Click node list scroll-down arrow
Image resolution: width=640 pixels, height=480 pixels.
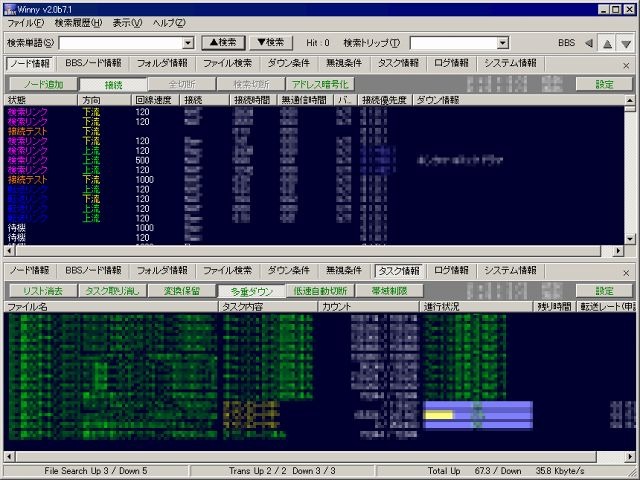click(630, 239)
